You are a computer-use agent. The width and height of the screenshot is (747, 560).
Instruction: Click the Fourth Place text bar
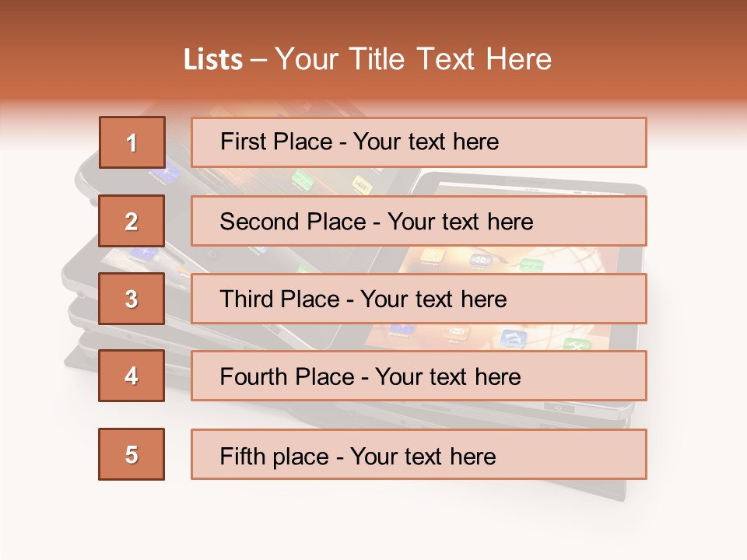coord(419,376)
